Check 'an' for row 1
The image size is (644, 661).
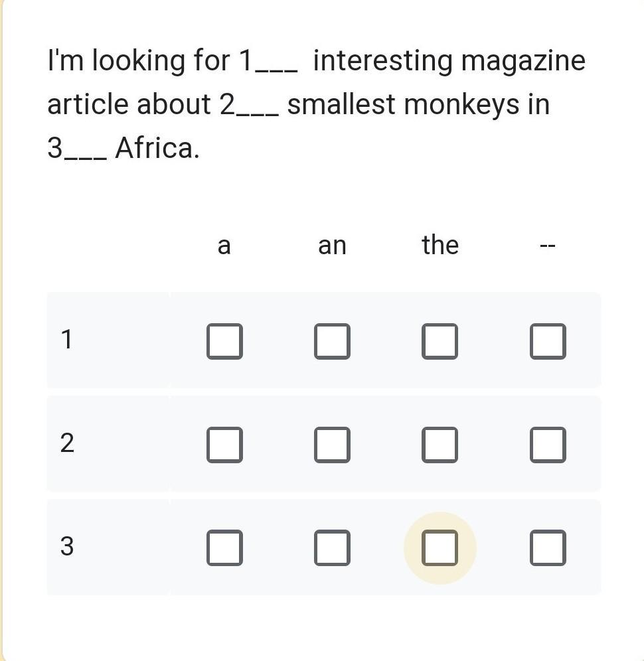332,341
